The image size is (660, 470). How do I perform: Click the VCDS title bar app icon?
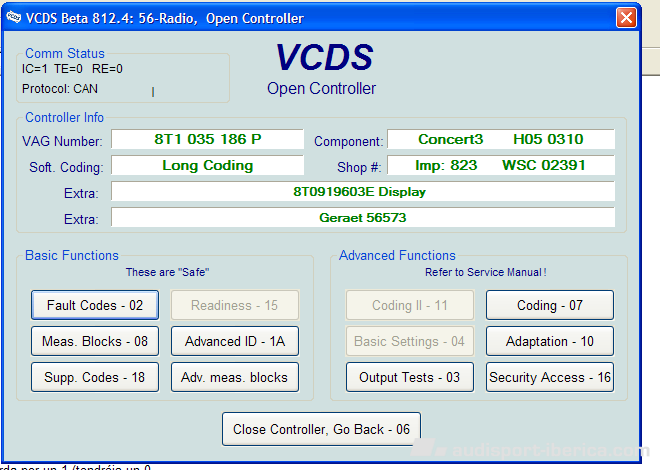tap(13, 17)
